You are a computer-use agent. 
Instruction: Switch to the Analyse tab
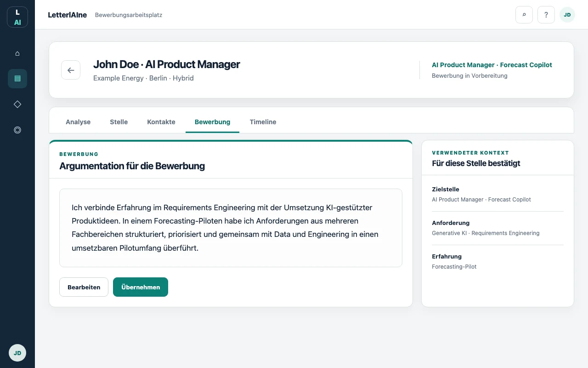coord(78,122)
